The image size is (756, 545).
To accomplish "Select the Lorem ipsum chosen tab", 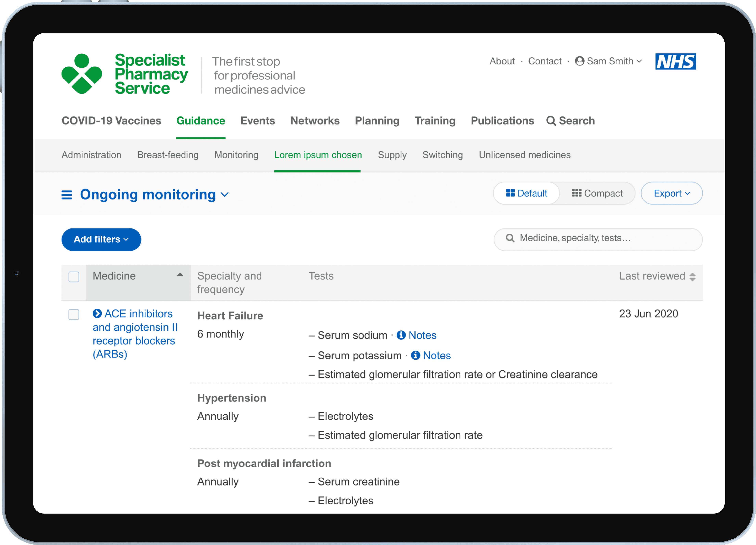I will [318, 155].
